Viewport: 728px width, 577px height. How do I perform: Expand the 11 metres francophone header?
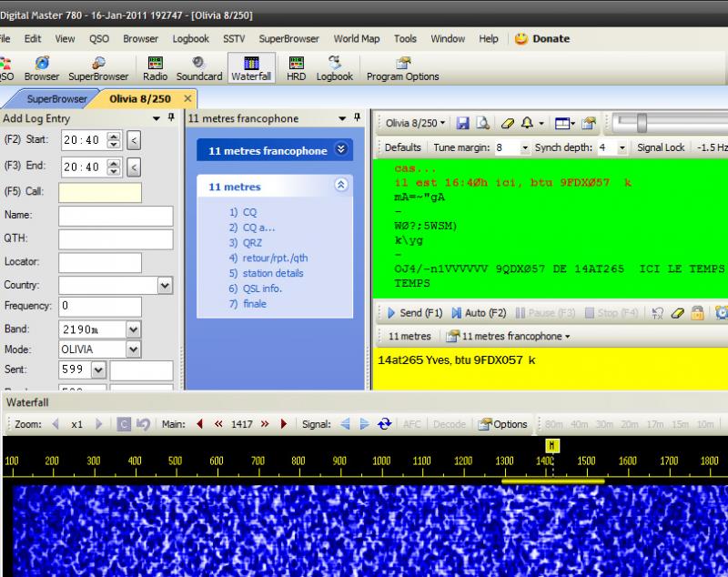pos(340,149)
